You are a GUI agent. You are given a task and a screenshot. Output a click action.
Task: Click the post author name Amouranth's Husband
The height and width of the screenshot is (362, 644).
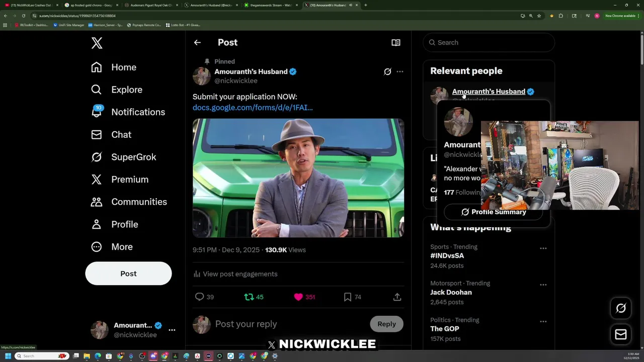251,71
